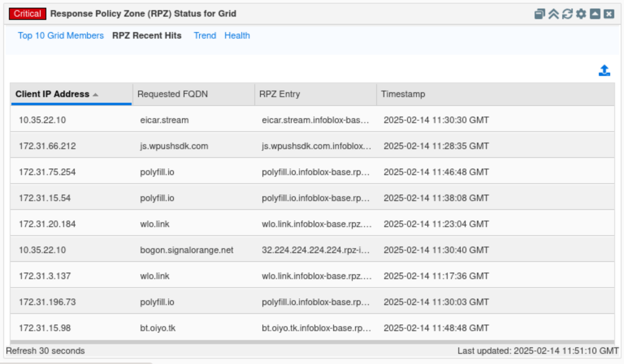Select the row with eicar.stream FQDN
The image size is (624, 364).
pyautogui.click(x=165, y=120)
